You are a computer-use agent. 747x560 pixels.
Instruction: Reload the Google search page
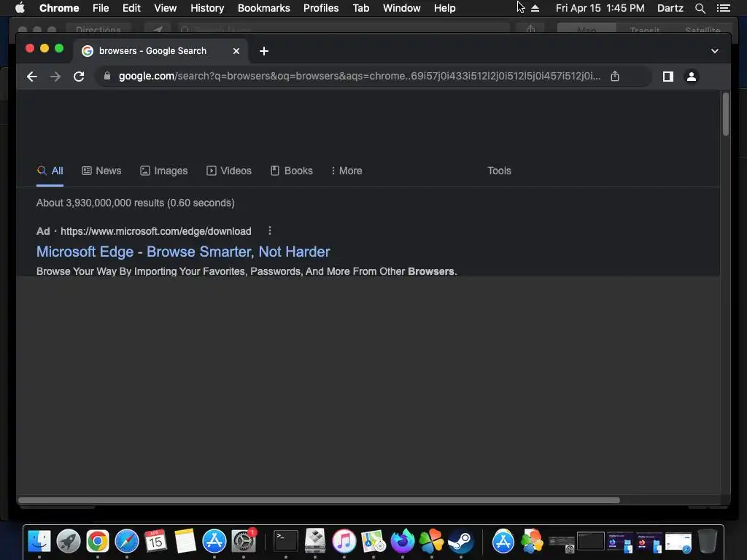79,77
